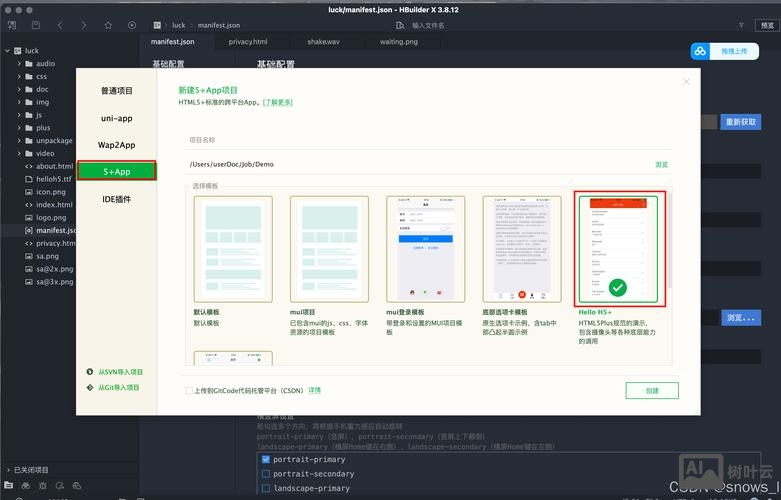
Task: Expand the img folder
Action: [19, 102]
